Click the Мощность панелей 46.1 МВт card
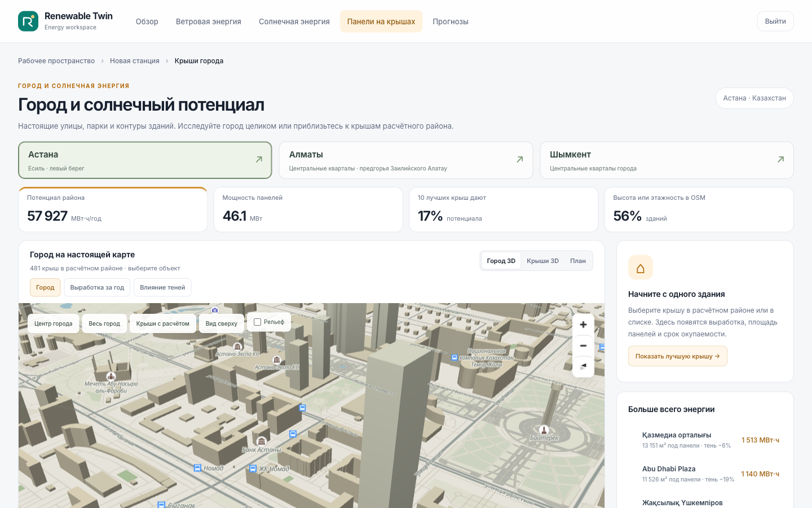 coord(308,209)
